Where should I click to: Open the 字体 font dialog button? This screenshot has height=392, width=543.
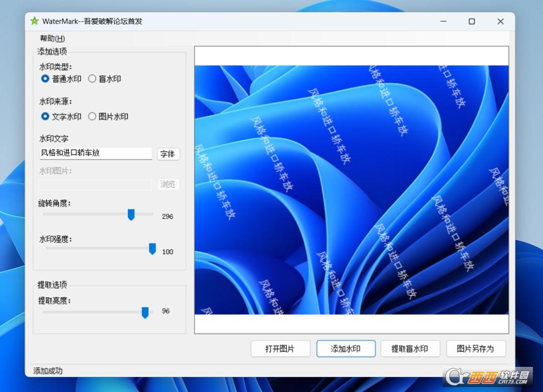168,154
